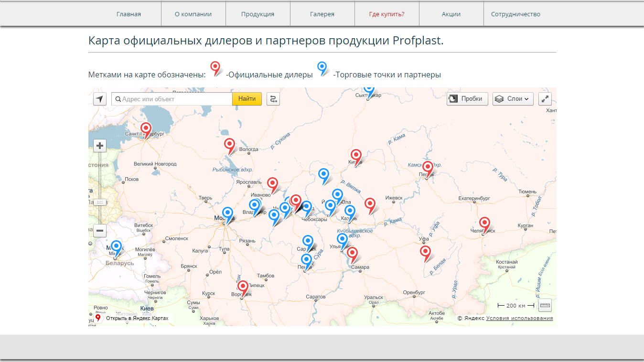Viewport: 644px width, 362px height.
Task: Click red marker between Казань and Ижевск
Action: point(370,205)
